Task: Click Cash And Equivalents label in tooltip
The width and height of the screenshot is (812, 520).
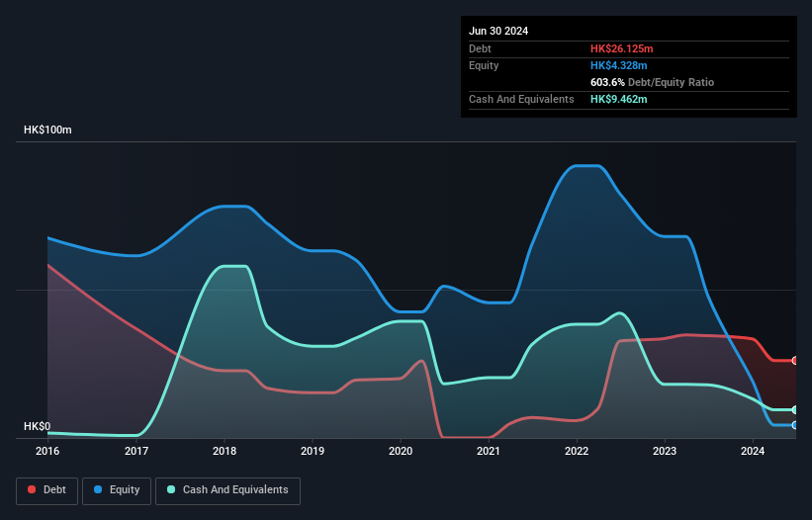Action: 521,99
